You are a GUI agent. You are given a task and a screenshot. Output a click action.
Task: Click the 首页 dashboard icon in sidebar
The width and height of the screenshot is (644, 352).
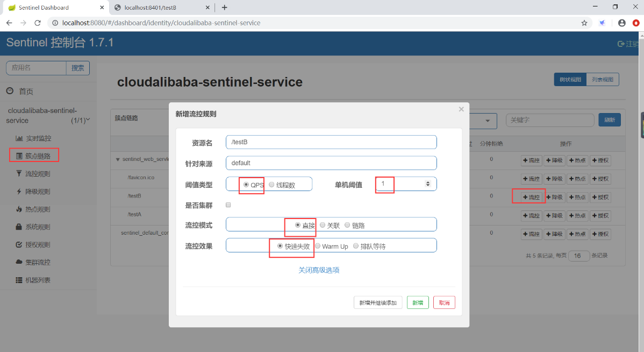click(10, 91)
